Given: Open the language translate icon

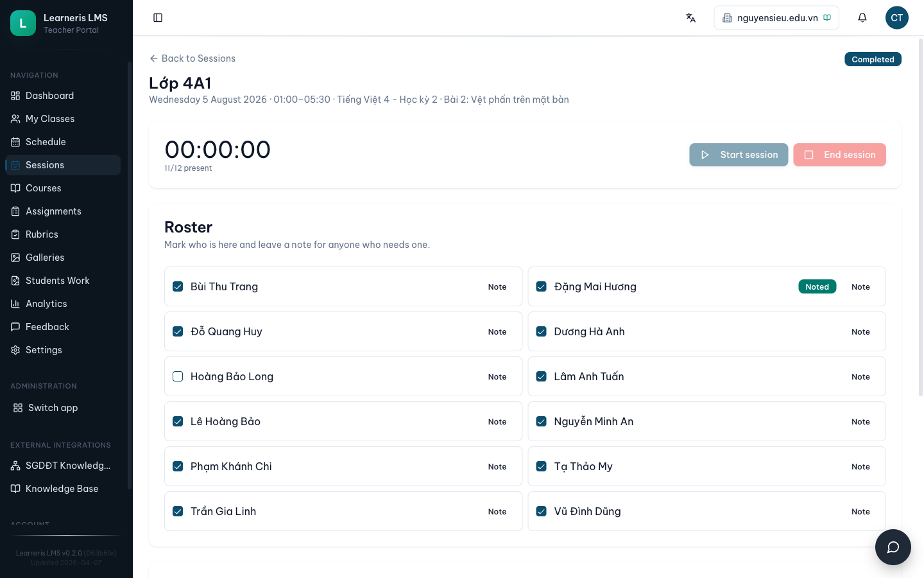Looking at the screenshot, I should click(x=690, y=18).
